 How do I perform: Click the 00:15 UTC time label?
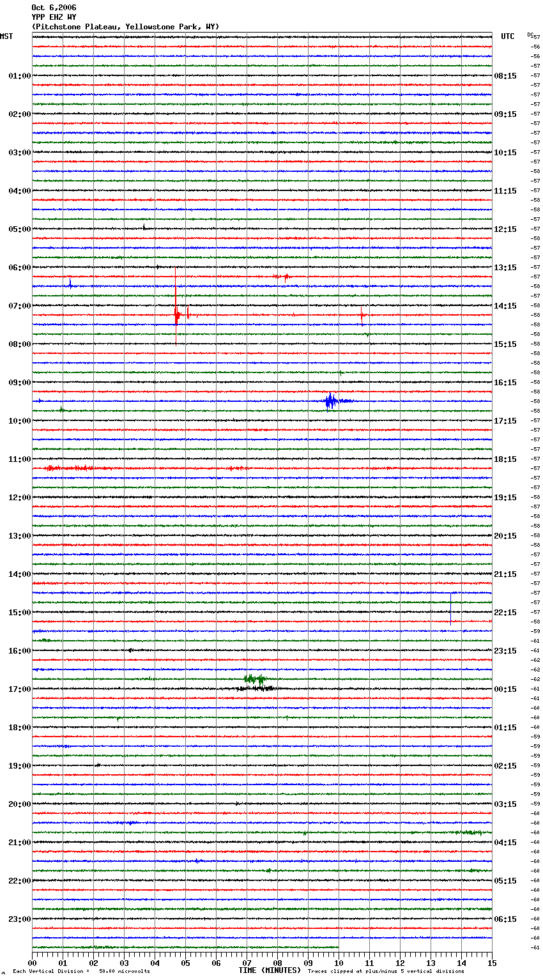click(505, 689)
